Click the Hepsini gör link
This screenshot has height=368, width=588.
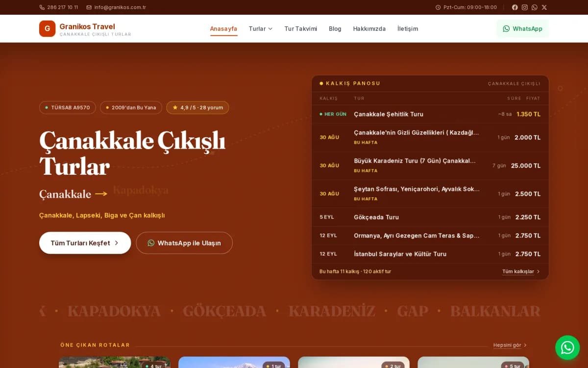pos(510,345)
